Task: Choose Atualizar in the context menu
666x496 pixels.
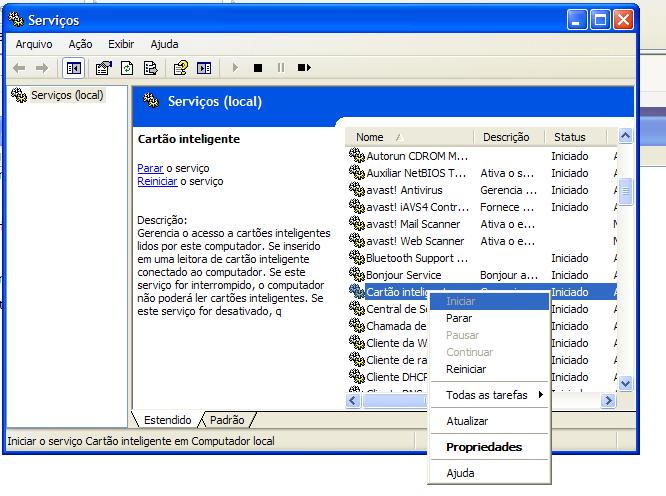Action: pos(467,421)
